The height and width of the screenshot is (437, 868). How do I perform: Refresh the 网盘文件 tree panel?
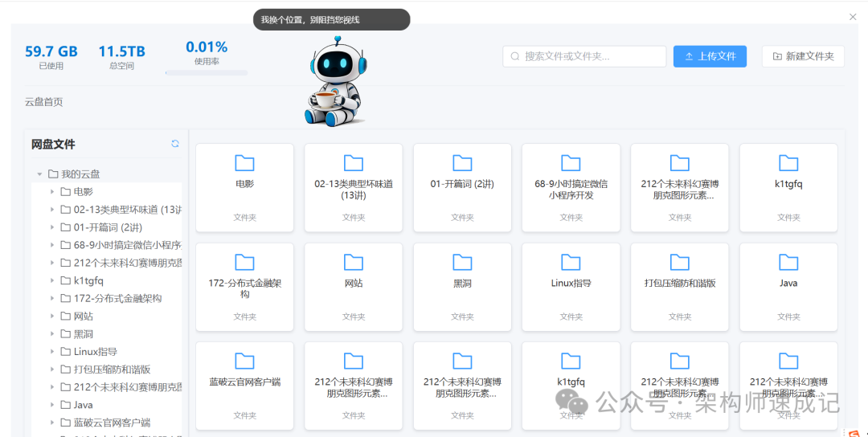[x=175, y=144]
